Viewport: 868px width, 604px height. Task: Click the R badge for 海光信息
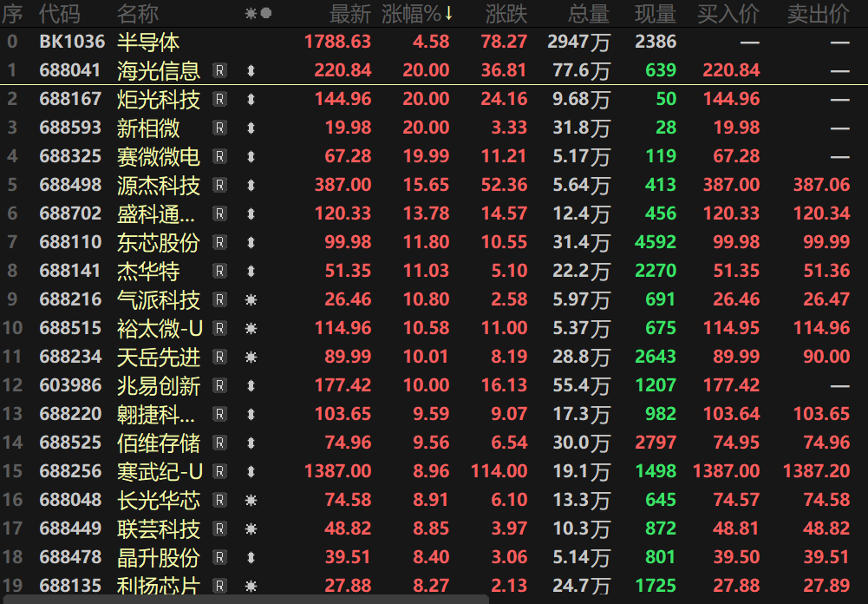pos(219,70)
